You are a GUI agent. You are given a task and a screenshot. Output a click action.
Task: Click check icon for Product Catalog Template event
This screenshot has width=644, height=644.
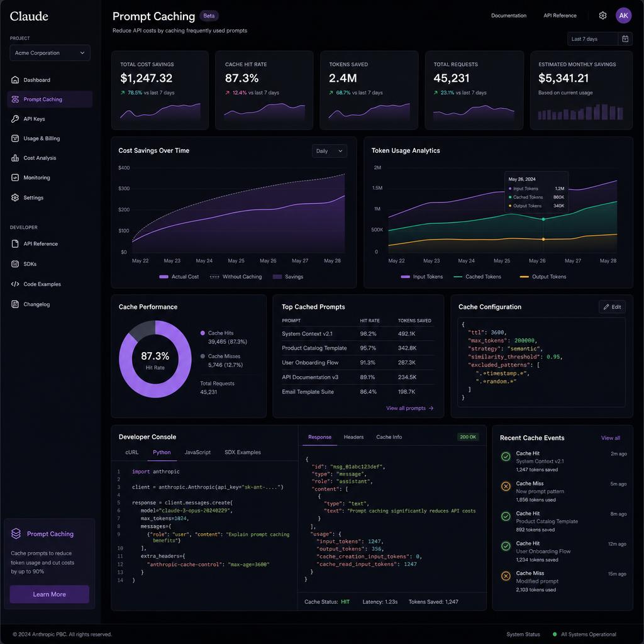pyautogui.click(x=506, y=516)
